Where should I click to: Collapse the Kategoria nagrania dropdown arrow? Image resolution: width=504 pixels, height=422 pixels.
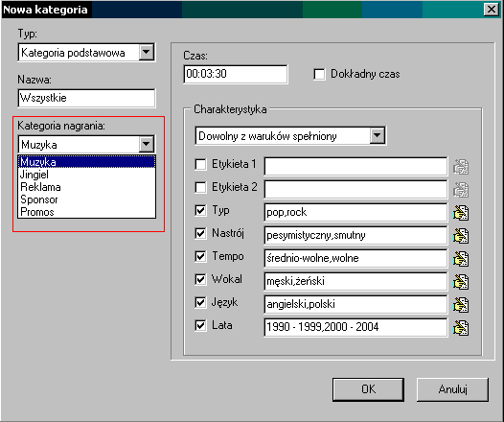point(147,144)
